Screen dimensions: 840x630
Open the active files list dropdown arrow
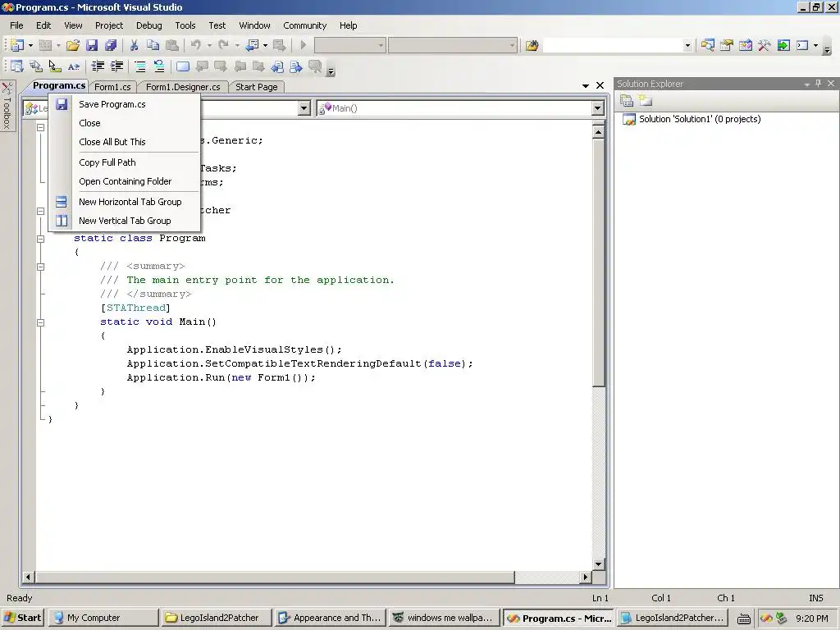pyautogui.click(x=586, y=85)
